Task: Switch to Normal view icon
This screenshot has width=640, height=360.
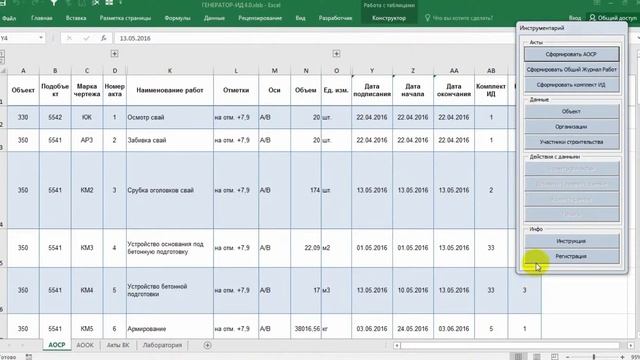Action: (x=519, y=357)
